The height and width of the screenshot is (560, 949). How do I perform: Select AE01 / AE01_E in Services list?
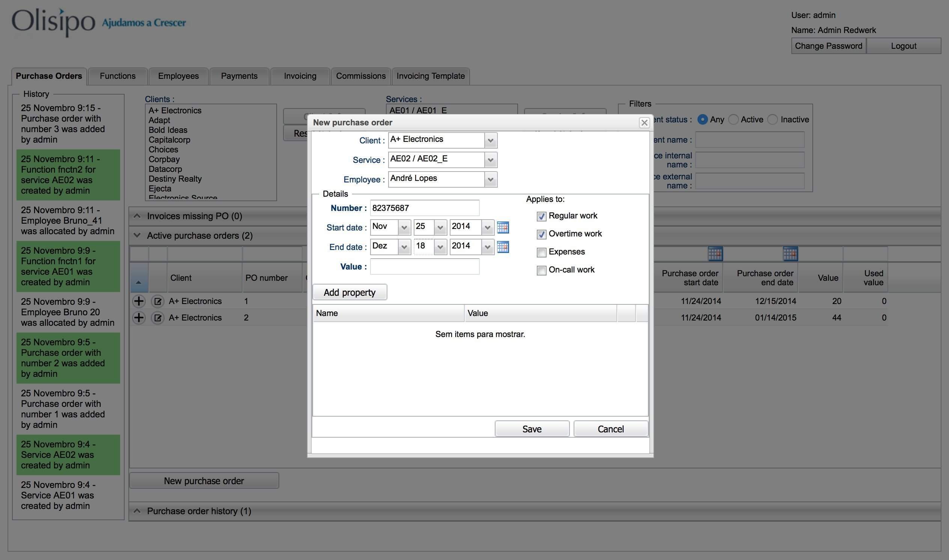point(418,111)
